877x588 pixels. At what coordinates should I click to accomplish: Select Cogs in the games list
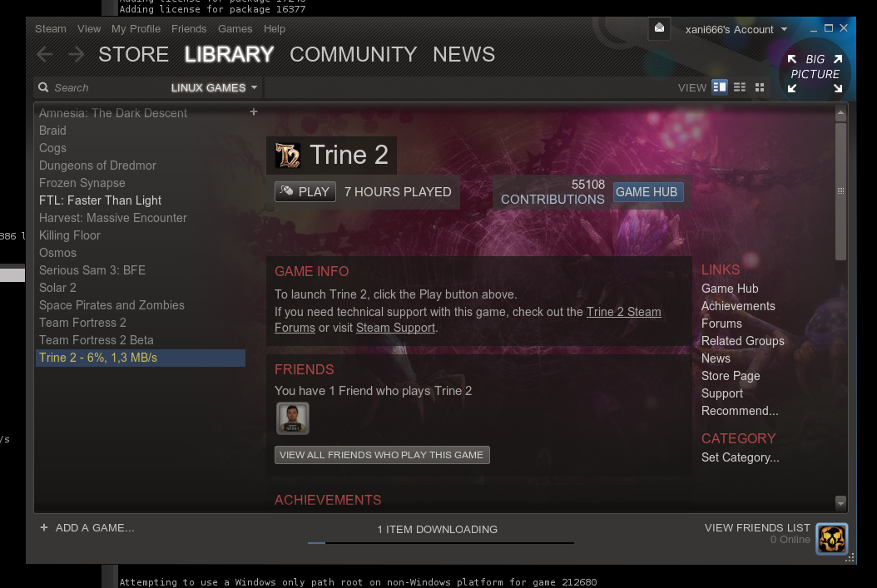pyautogui.click(x=140, y=147)
